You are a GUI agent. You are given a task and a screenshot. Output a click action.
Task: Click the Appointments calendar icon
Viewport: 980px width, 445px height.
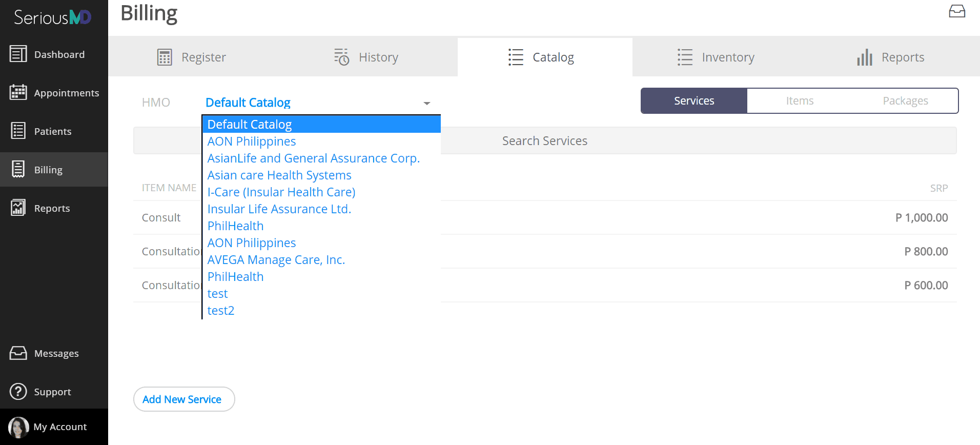pyautogui.click(x=18, y=92)
